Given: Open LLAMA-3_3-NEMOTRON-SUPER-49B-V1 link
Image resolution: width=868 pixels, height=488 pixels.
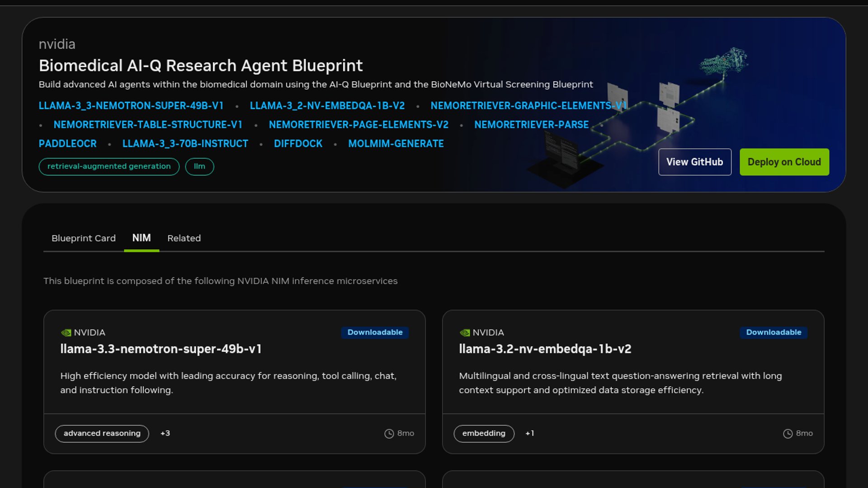Looking at the screenshot, I should click(x=131, y=106).
